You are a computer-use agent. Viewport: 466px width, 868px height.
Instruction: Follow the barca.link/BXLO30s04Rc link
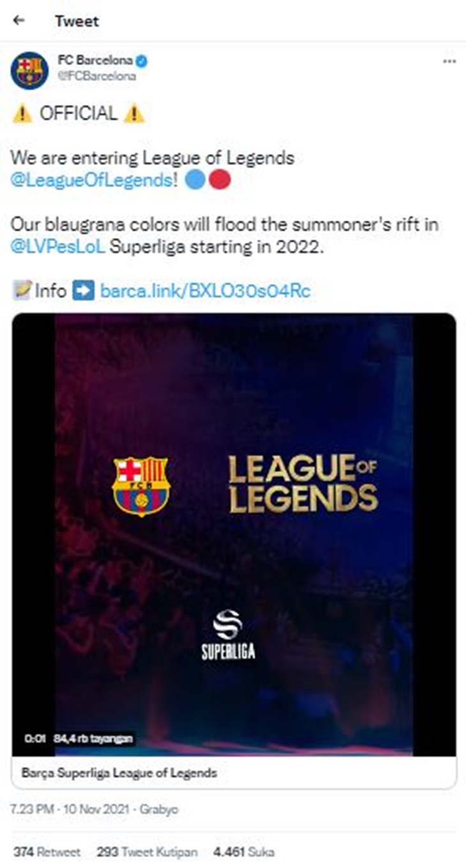(x=206, y=291)
